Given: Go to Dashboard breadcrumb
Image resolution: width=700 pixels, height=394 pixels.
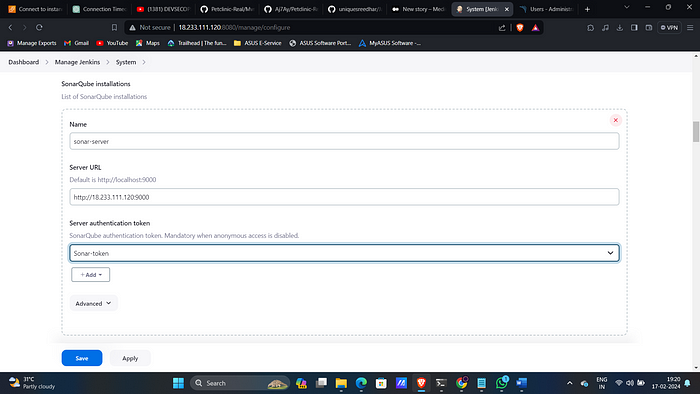Looking at the screenshot, I should tap(24, 62).
